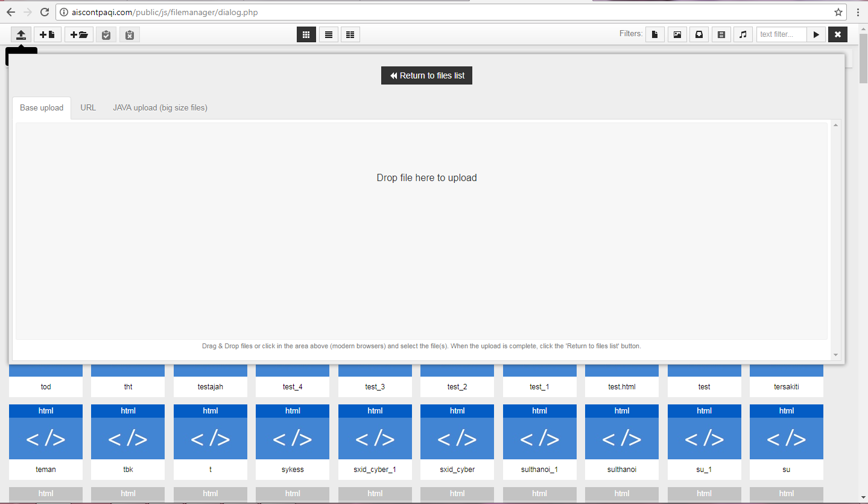
Task: Click the Return to files list button
Action: coord(426,75)
